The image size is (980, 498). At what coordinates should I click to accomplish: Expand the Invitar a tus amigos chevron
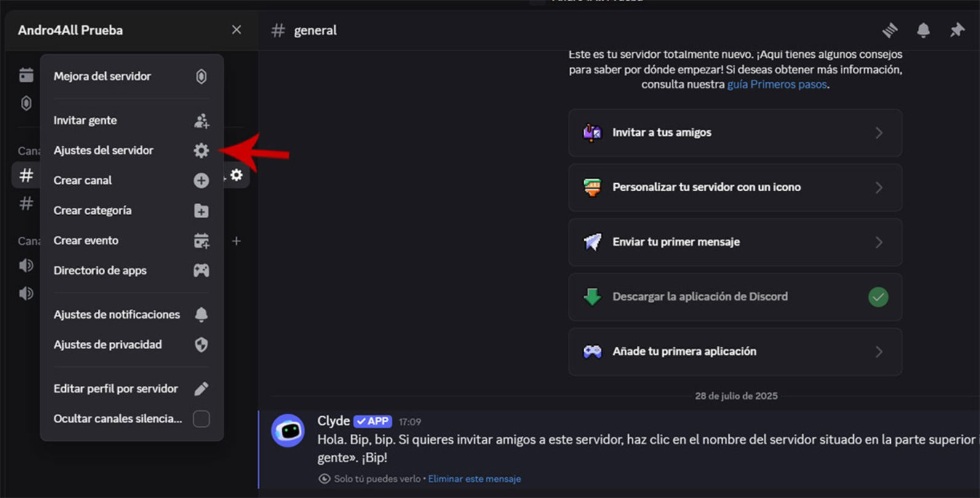[879, 133]
